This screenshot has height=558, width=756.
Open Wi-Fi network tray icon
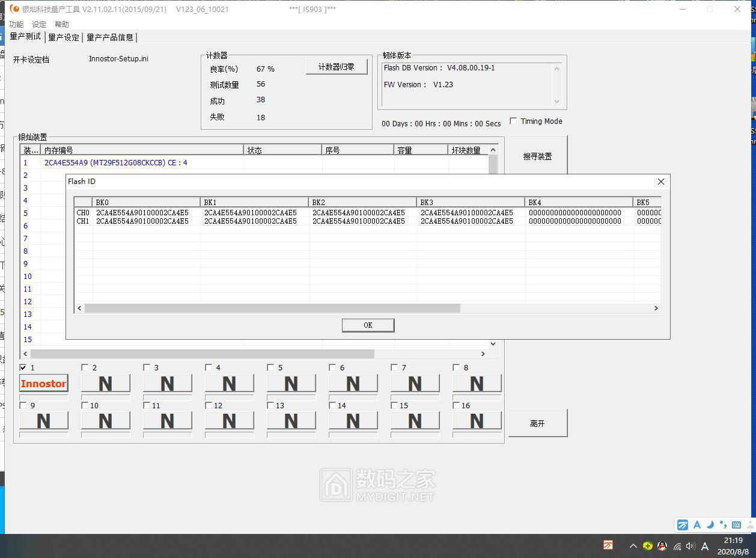pyautogui.click(x=677, y=547)
